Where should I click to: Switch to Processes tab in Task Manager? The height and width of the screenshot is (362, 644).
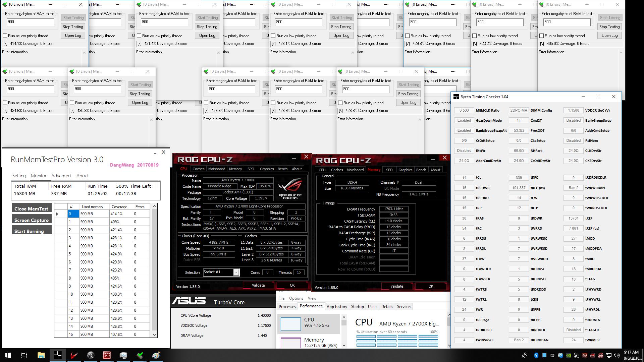[x=287, y=307]
